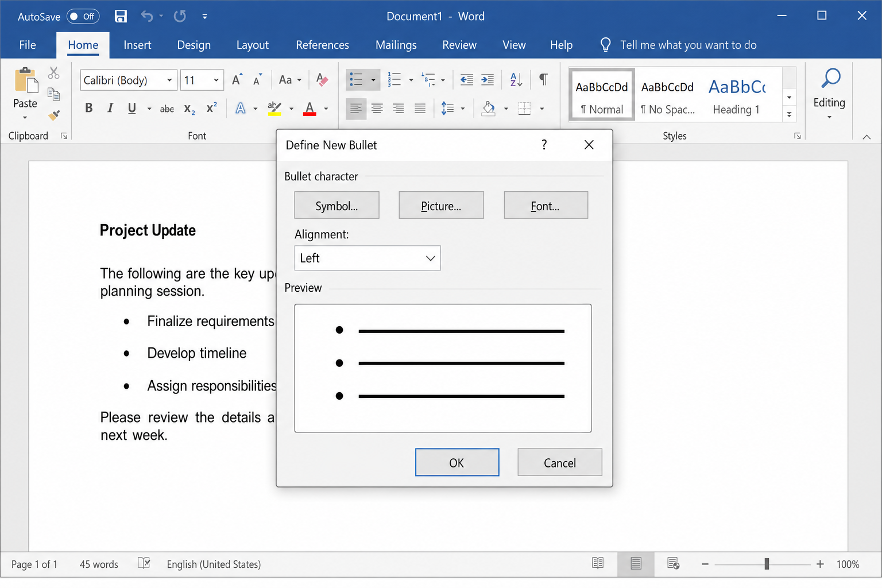The image size is (882, 588).
Task: Center align the paragraph
Action: (x=377, y=108)
